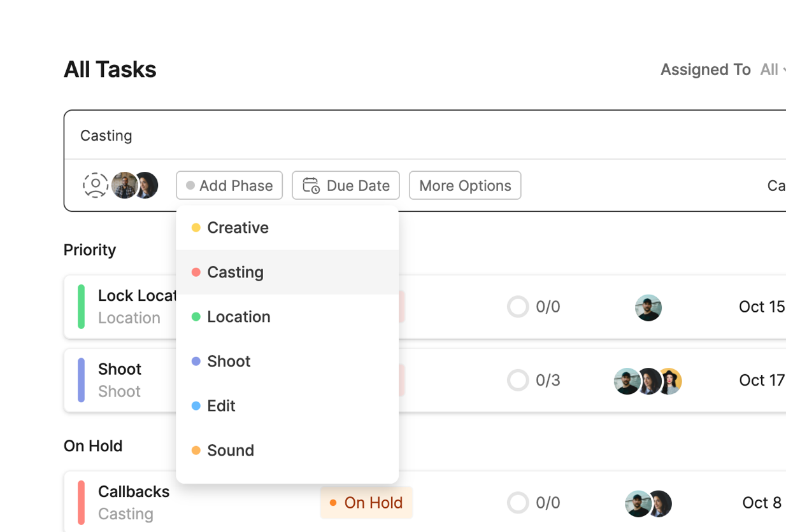Toggle the Callbacks task completion circle
Viewport: 786px width, 532px height.
[x=518, y=503]
